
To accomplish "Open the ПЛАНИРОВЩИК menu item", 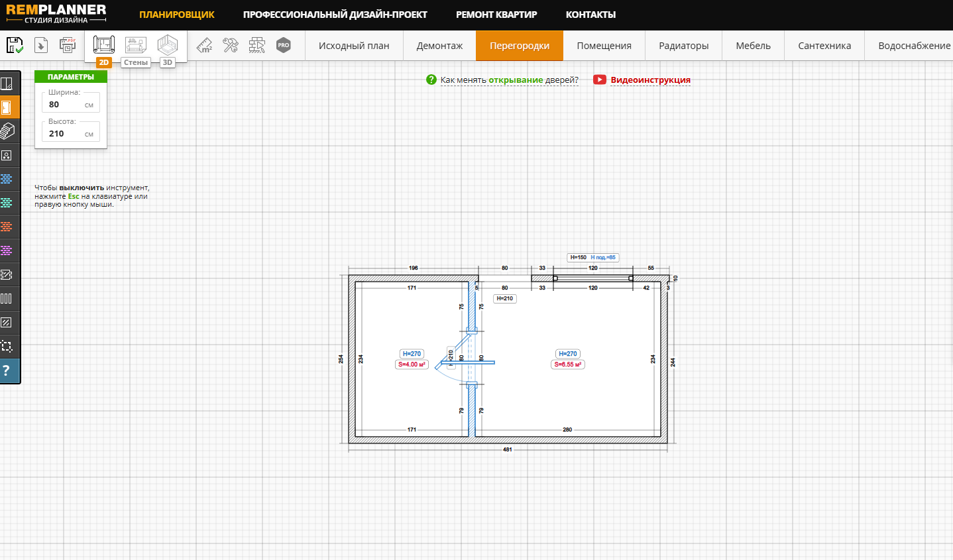I will click(x=177, y=15).
